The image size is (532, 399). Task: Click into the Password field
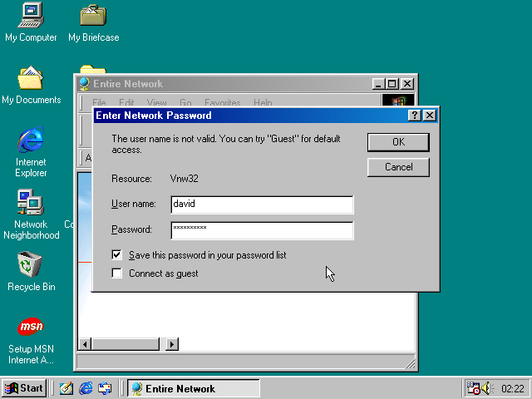click(x=262, y=230)
